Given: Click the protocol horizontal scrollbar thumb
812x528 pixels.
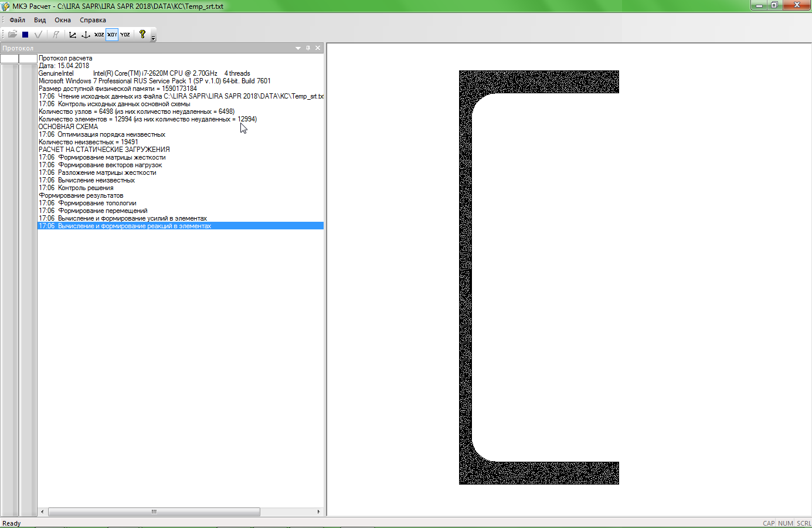Looking at the screenshot, I should pyautogui.click(x=154, y=512).
